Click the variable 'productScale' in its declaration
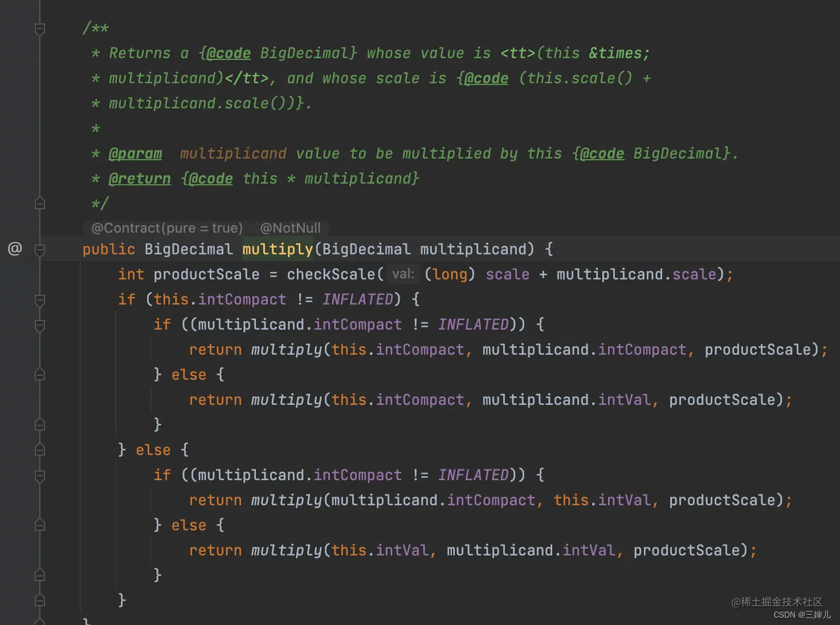 point(206,274)
